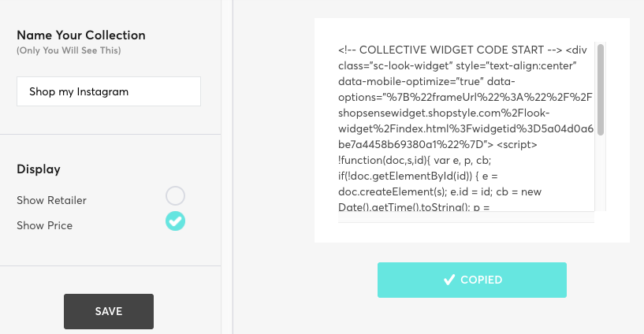
Task: Click the "Only You Will See This" hint
Action: 69,50
